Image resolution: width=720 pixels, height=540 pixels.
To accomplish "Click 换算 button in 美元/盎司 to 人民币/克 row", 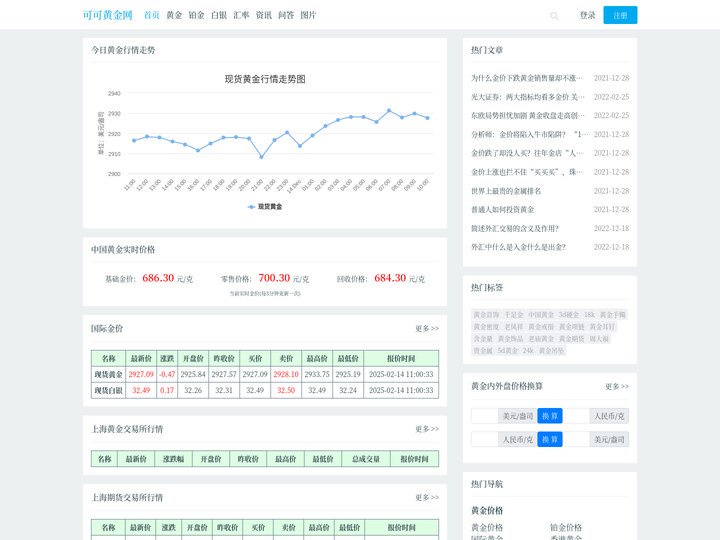I will click(x=550, y=416).
